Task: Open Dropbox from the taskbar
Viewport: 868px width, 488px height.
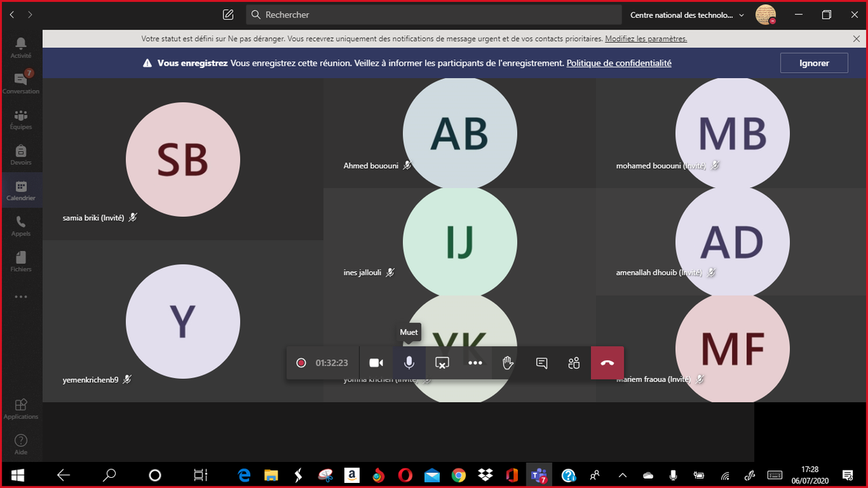Action: point(485,475)
